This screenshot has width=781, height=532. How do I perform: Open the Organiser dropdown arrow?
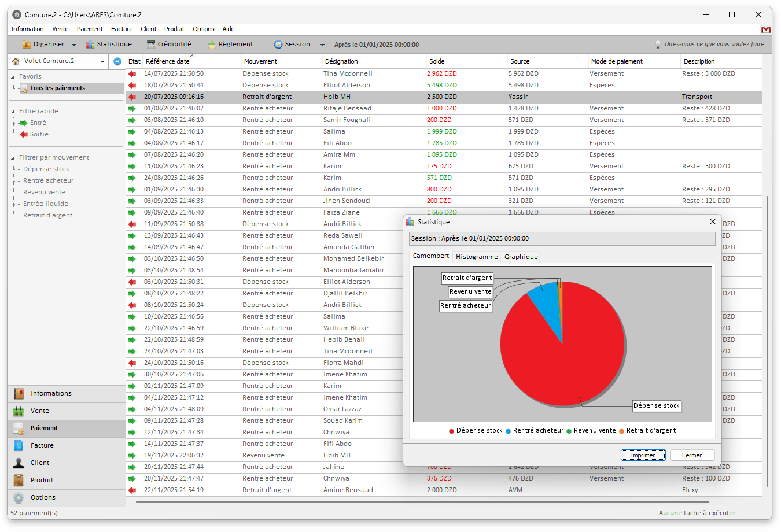pos(73,45)
